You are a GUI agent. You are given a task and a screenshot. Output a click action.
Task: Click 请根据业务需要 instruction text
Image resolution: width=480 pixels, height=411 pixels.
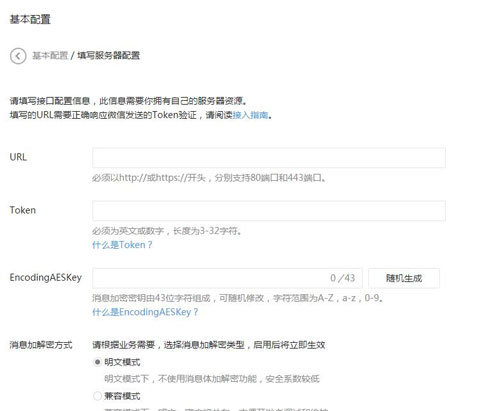tap(209, 345)
